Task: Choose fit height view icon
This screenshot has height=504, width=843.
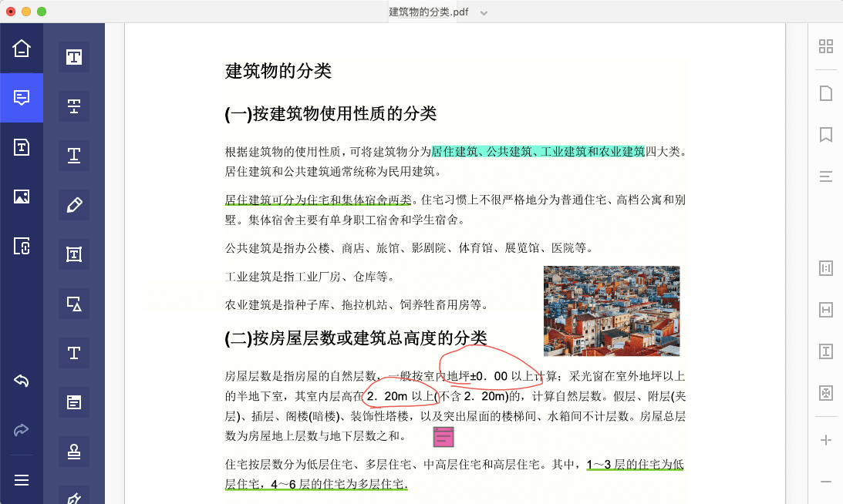Action: (x=826, y=351)
